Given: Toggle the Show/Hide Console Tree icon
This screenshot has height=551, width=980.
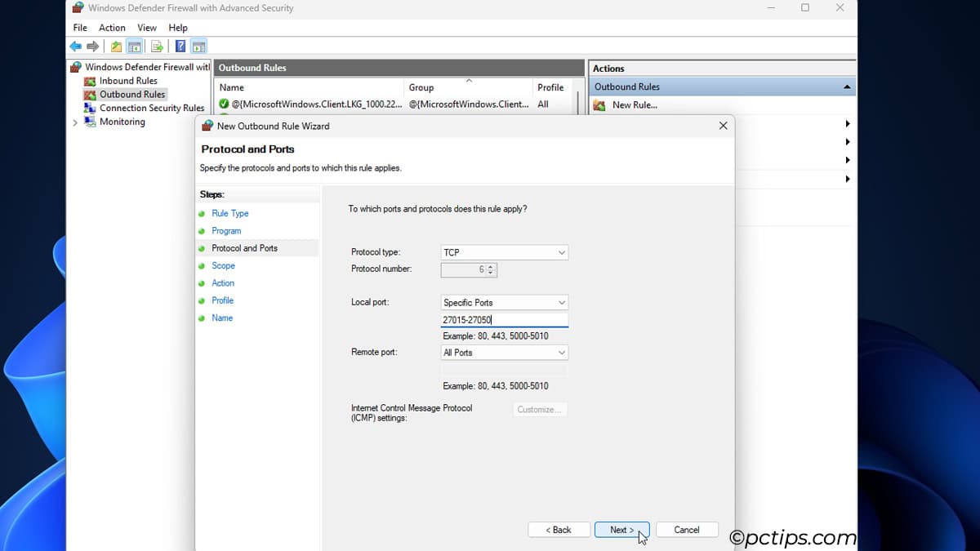Looking at the screenshot, I should [x=134, y=47].
